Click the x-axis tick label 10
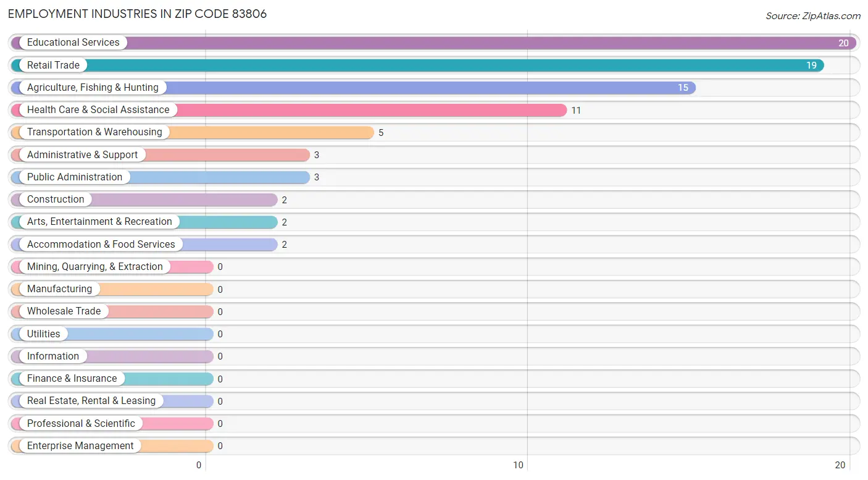868x480 pixels. click(x=519, y=465)
